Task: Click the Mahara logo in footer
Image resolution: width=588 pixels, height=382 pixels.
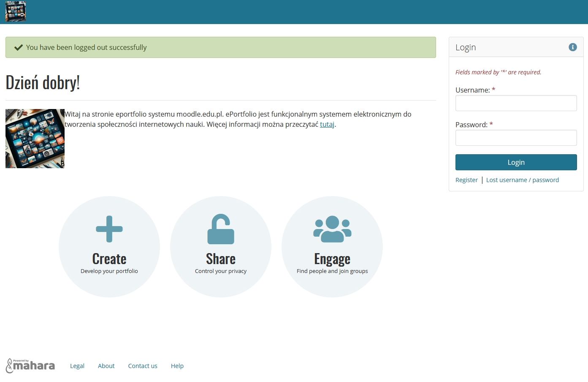Action: (x=30, y=366)
